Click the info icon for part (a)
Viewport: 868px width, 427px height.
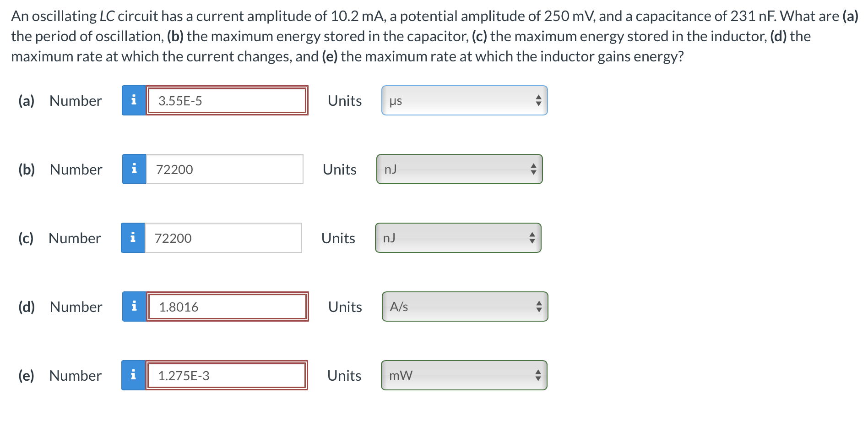133,100
